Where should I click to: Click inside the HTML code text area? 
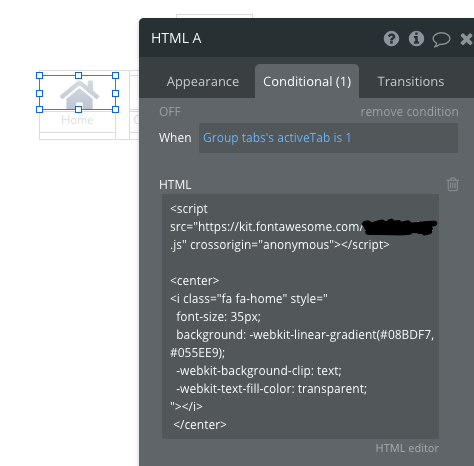pyautogui.click(x=300, y=316)
